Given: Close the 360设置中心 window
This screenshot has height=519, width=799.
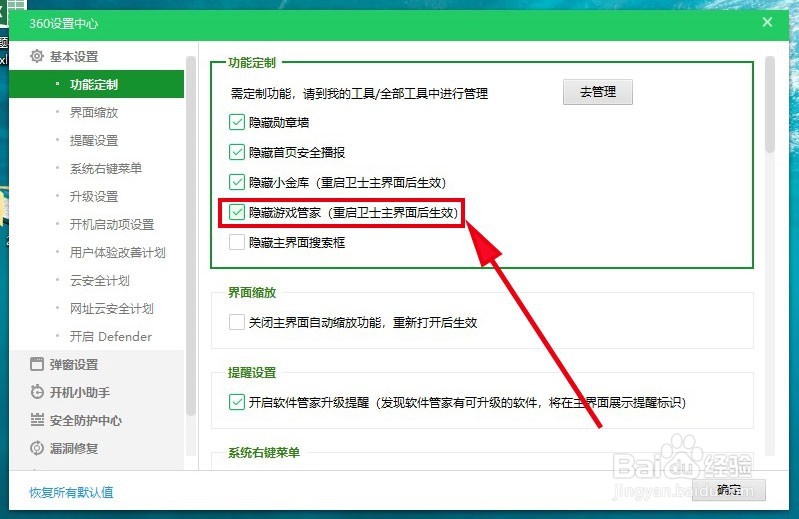Looking at the screenshot, I should pyautogui.click(x=767, y=22).
